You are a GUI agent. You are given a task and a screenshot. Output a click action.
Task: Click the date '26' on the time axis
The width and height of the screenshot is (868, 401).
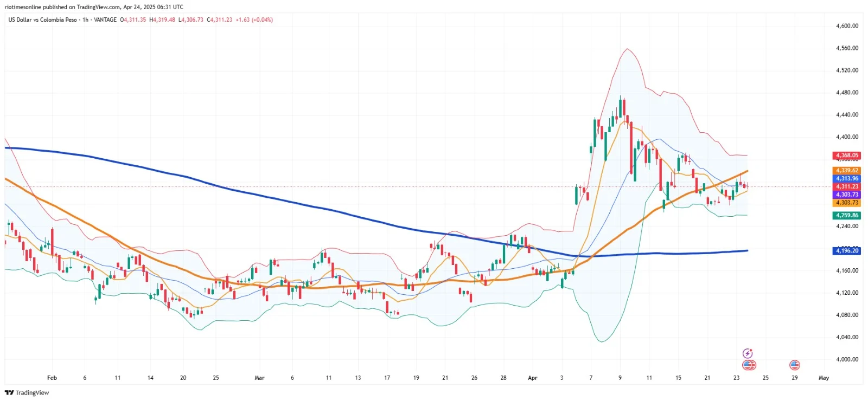pos(474,378)
